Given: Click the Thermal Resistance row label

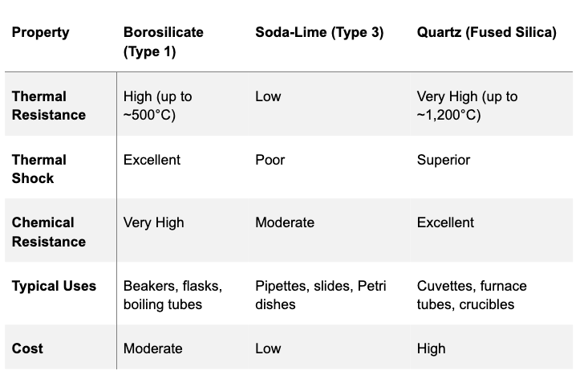Looking at the screenshot, I should [49, 105].
